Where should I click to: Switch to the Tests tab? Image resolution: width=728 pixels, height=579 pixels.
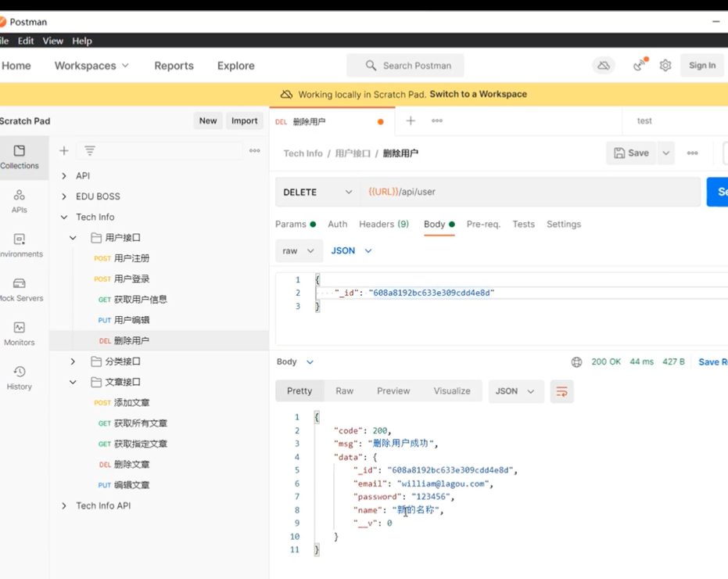pyautogui.click(x=524, y=225)
